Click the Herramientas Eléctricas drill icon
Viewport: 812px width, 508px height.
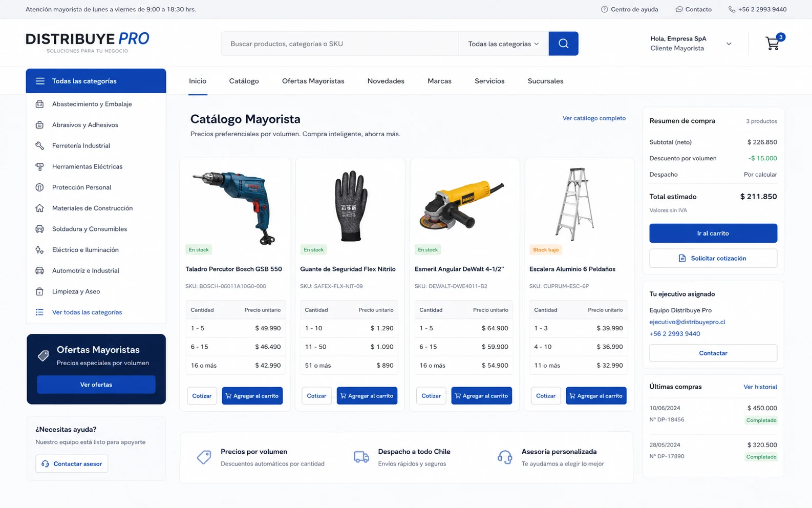pyautogui.click(x=39, y=166)
